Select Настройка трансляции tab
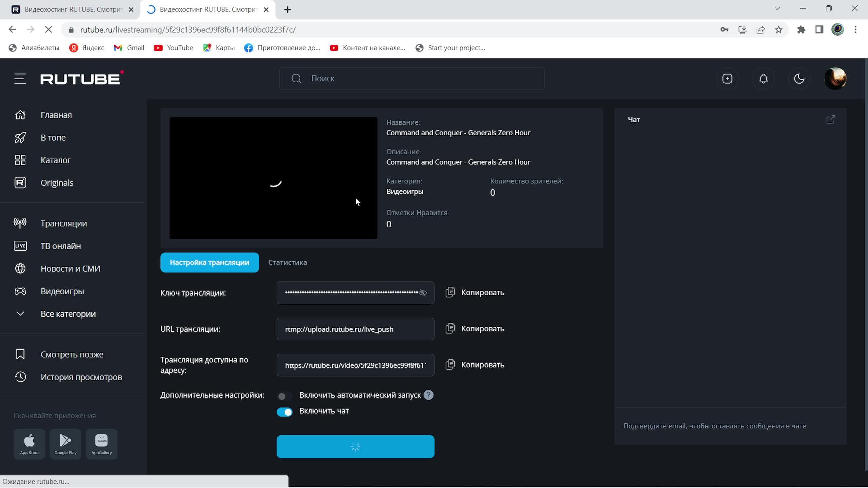The width and height of the screenshot is (868, 488). 209,262
